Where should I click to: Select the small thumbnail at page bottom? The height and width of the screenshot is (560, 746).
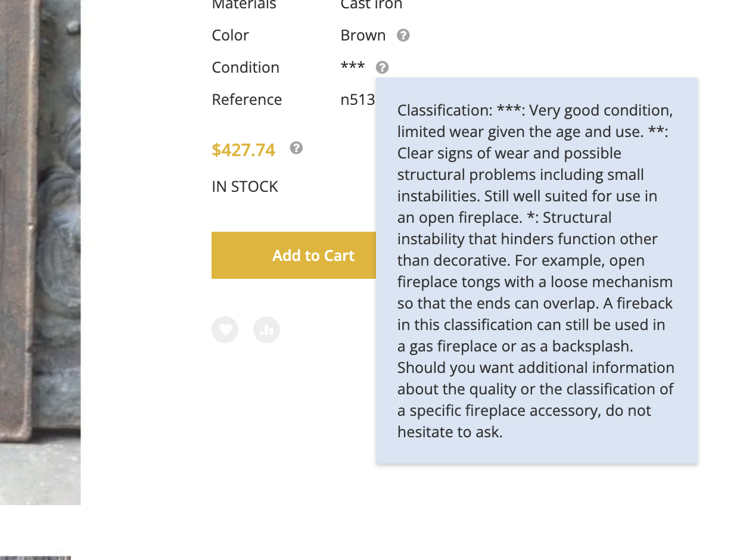[x=35, y=558]
